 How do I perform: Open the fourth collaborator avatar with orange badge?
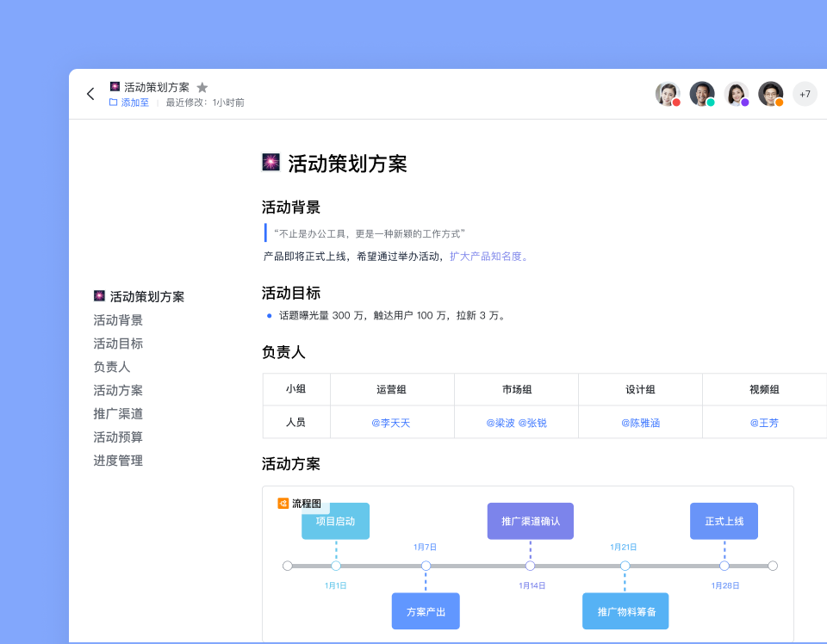tap(771, 94)
